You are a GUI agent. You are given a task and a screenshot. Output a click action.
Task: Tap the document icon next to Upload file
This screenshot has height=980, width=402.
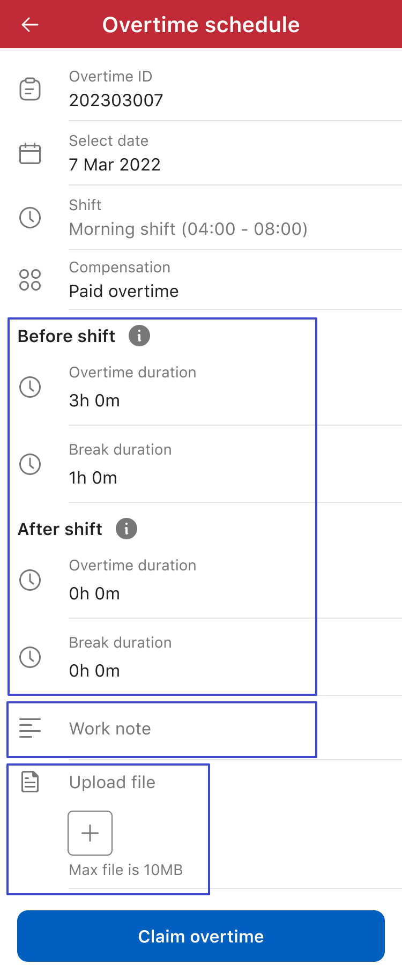tap(31, 782)
